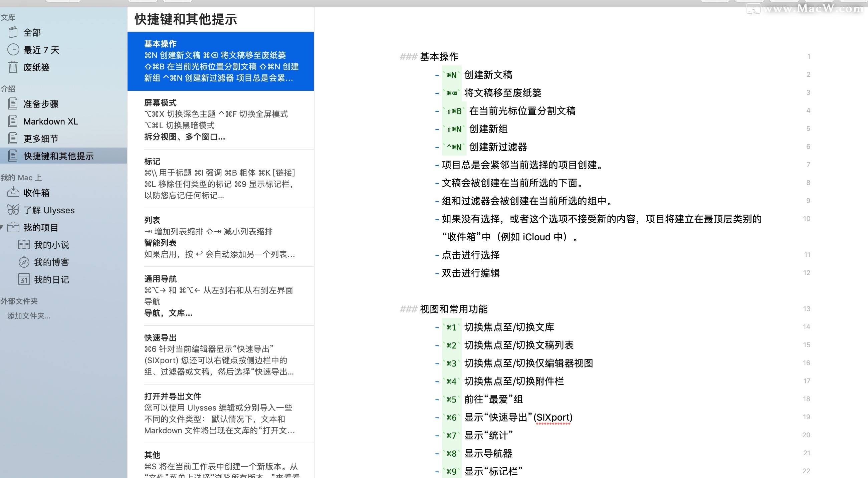Image resolution: width=868 pixels, height=478 pixels.
Task: Click the misspelled word SIXport in editor
Action: tap(553, 417)
